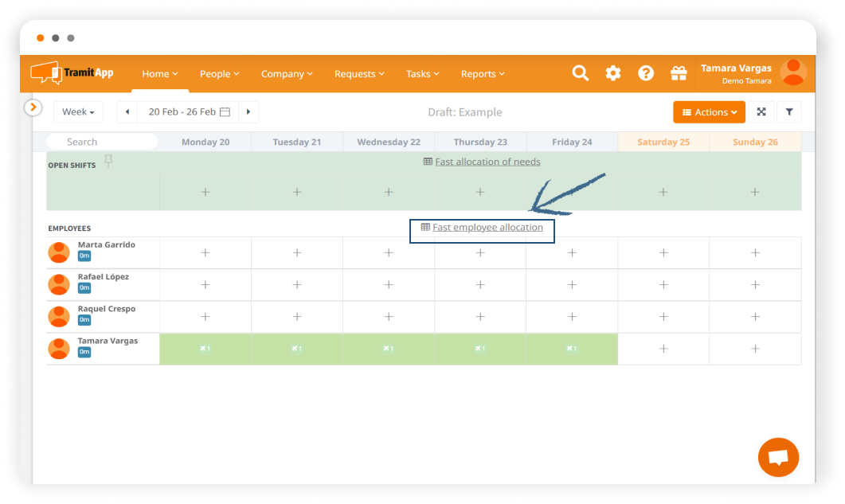Pin the Open Shifts row
The image size is (845, 504).
tap(108, 162)
